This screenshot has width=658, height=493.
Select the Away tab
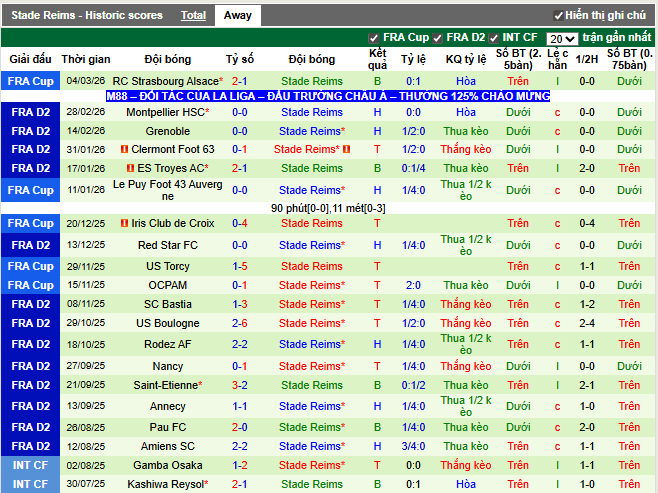coord(238,16)
